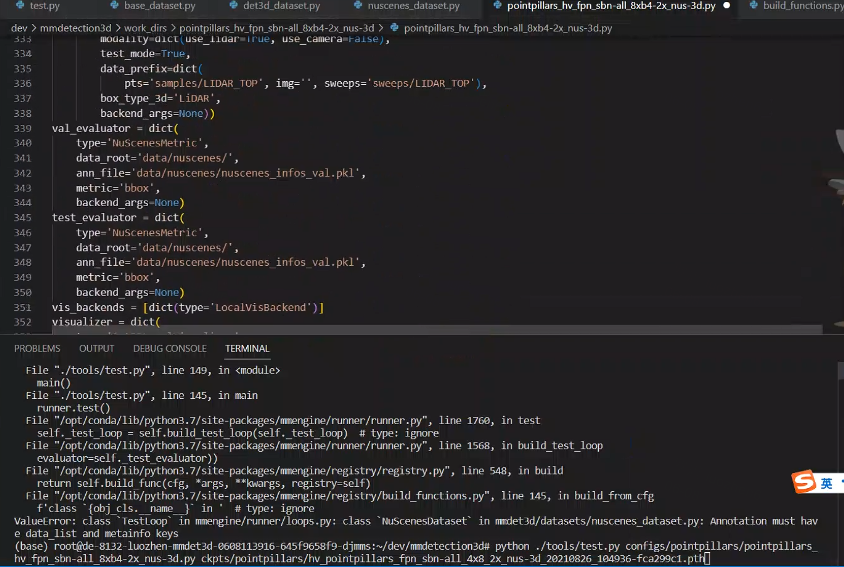Click terminal traceback registry.py line 548

(294, 471)
